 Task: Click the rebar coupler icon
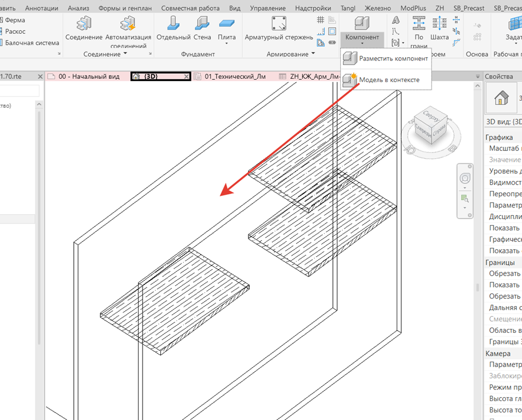332,43
